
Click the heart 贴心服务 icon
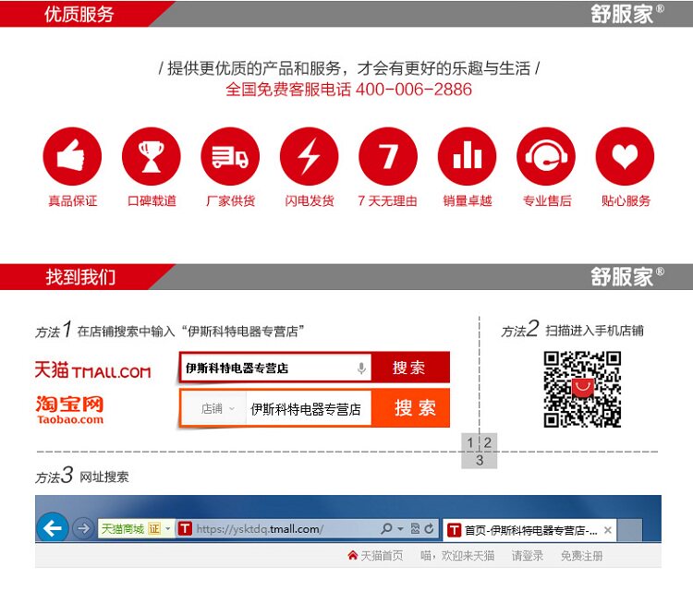click(x=625, y=156)
